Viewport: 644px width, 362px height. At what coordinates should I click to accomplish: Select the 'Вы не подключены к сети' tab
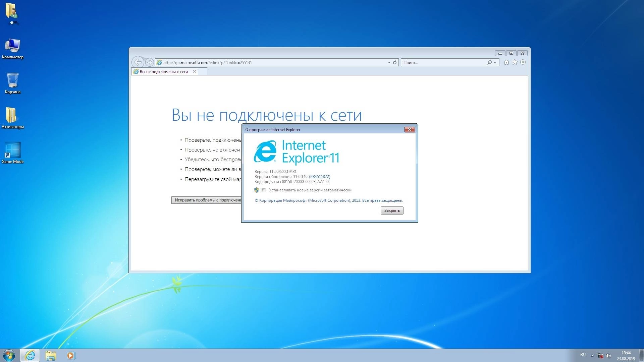point(164,71)
